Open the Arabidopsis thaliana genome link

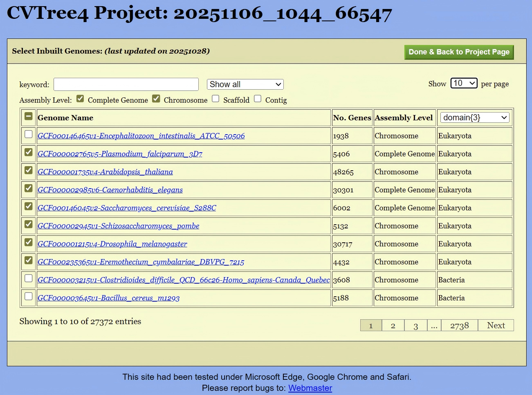pyautogui.click(x=105, y=172)
